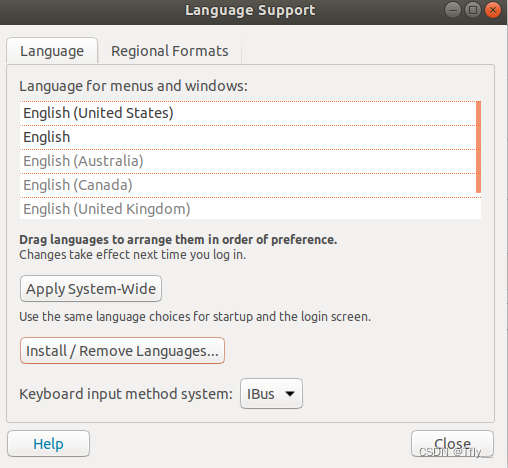The width and height of the screenshot is (508, 468).
Task: Open the IBus input method dropdown
Action: pos(271,394)
